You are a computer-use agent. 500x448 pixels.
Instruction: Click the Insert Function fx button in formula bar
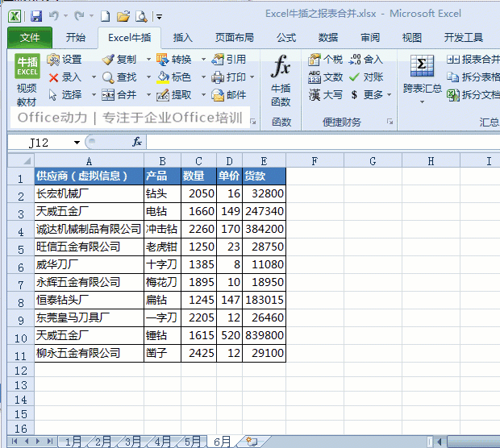point(137,142)
